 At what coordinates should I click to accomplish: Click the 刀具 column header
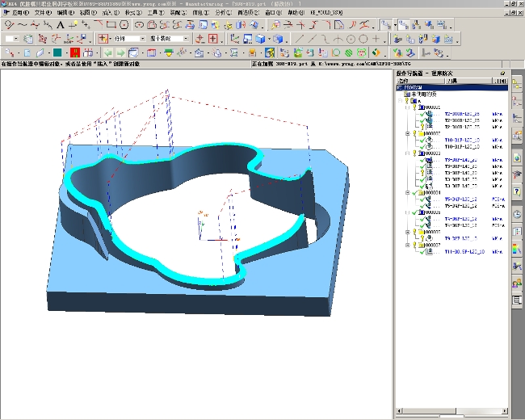(468, 81)
